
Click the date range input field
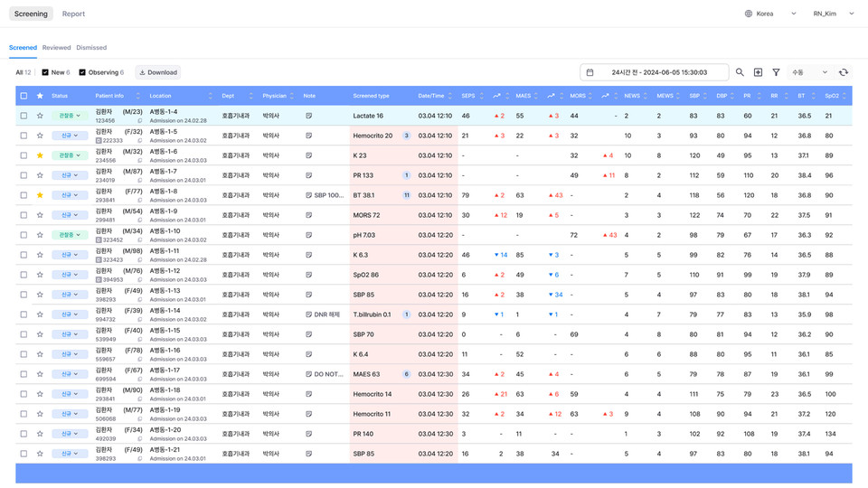coord(655,72)
